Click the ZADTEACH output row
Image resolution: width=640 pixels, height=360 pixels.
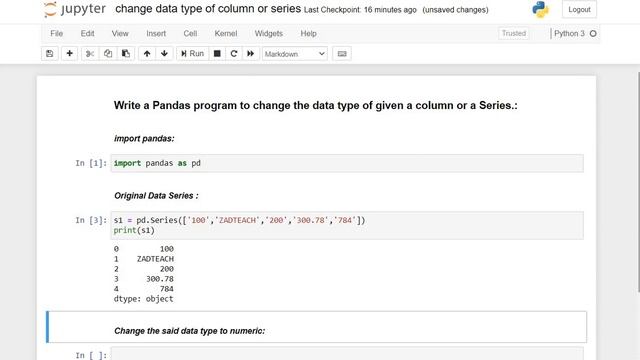[x=144, y=259]
